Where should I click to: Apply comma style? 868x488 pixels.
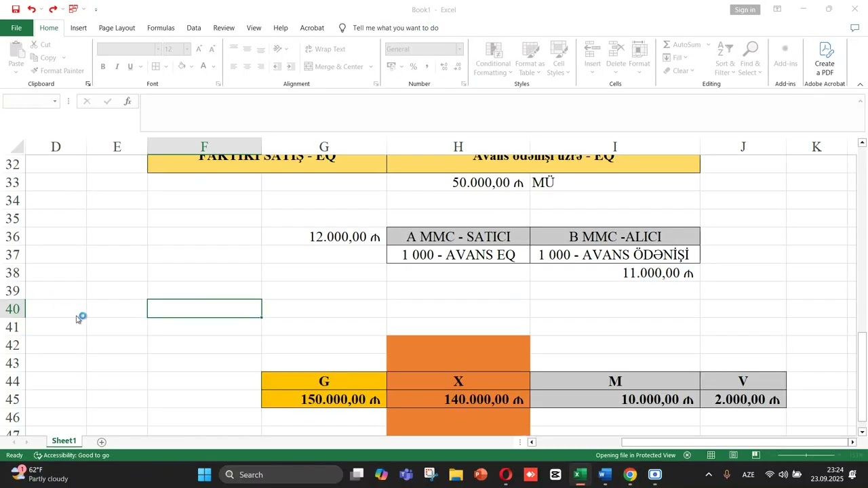(427, 66)
